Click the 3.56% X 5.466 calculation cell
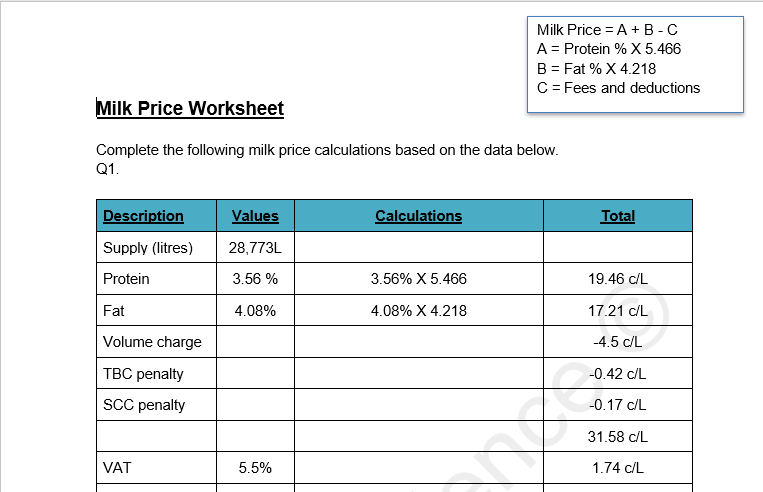Screen dimensions: 763x492 coord(418,279)
